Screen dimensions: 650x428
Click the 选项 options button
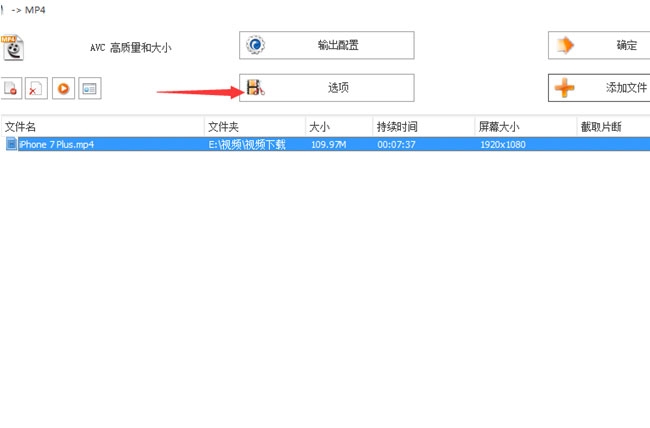click(327, 88)
